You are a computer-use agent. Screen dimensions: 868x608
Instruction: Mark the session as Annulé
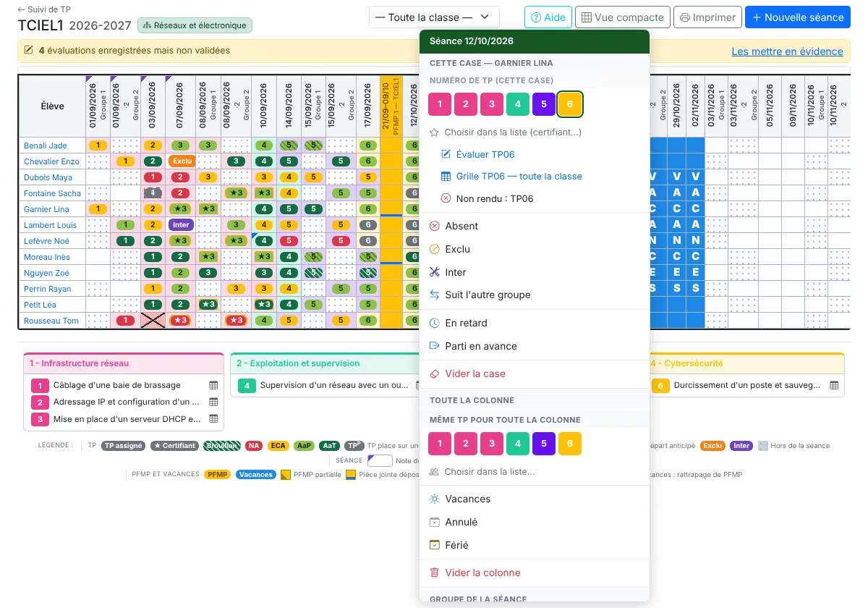click(535, 522)
